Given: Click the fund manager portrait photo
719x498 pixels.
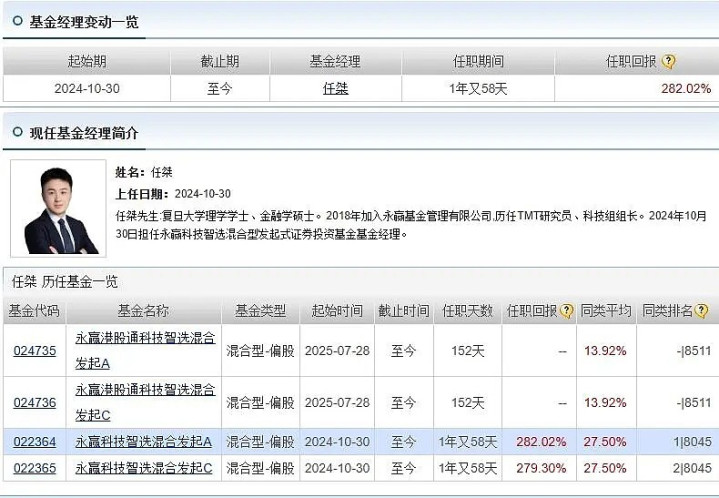Looking at the screenshot, I should point(58,208).
